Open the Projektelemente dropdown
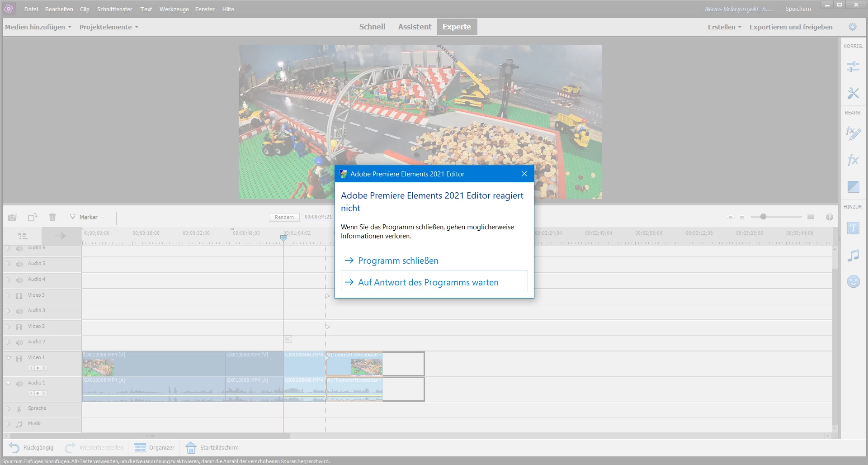The width and height of the screenshot is (868, 465). click(x=109, y=27)
